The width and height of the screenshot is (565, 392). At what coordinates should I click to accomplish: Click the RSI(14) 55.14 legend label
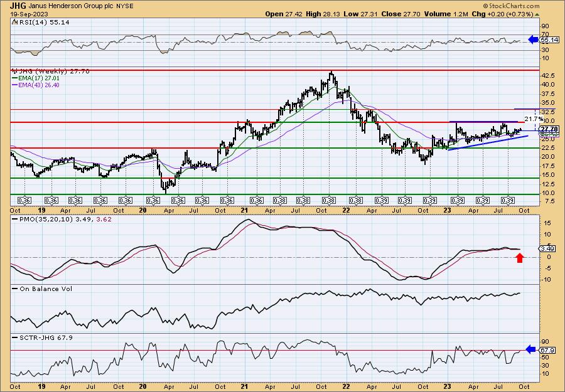[x=43, y=22]
